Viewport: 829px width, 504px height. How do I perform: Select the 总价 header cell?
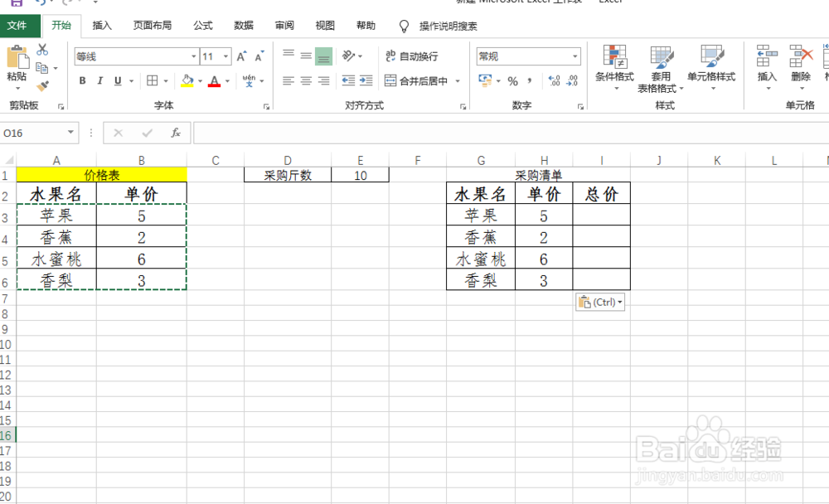(602, 194)
